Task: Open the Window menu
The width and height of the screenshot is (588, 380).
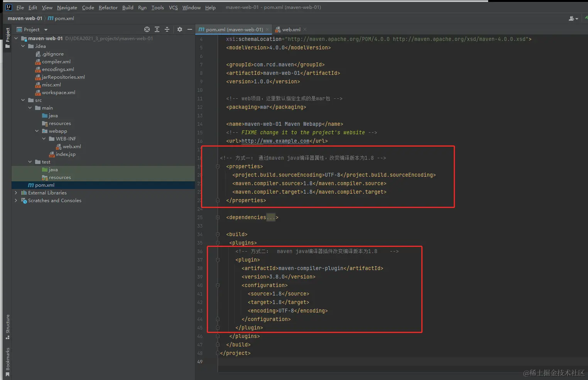Action: click(191, 7)
